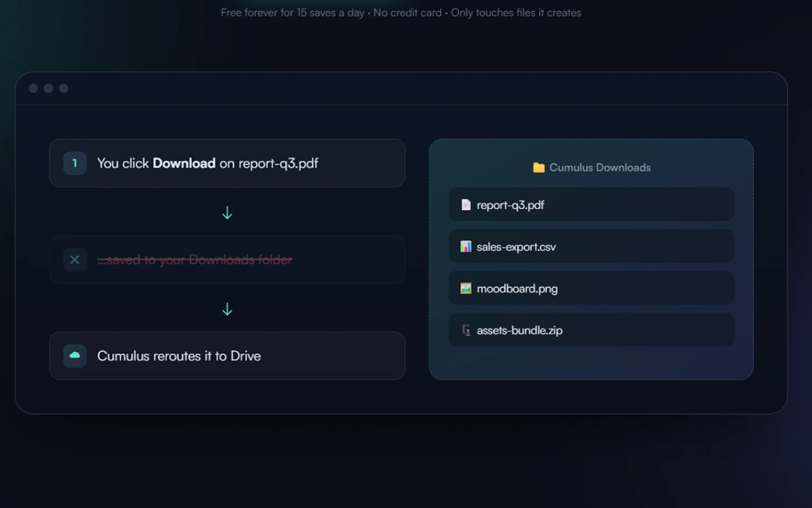
Task: Click the chart icon beside sales-export.csv
Action: click(465, 246)
